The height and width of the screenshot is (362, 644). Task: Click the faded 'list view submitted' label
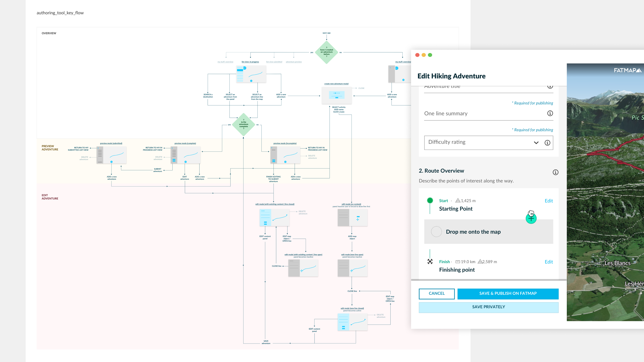point(274,62)
